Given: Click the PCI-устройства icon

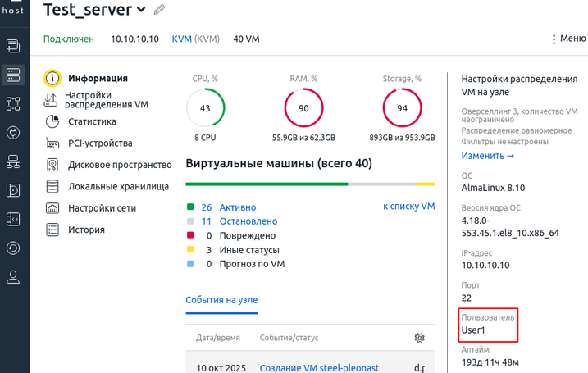Looking at the screenshot, I should pos(52,143).
